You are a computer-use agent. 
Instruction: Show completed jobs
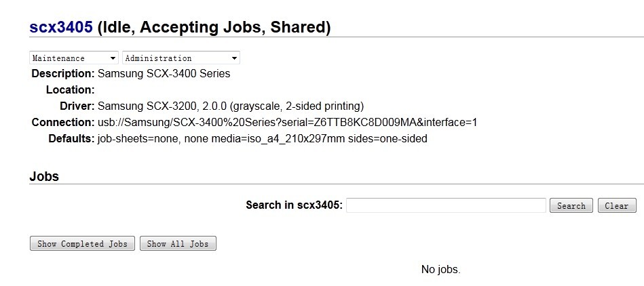[x=82, y=243]
